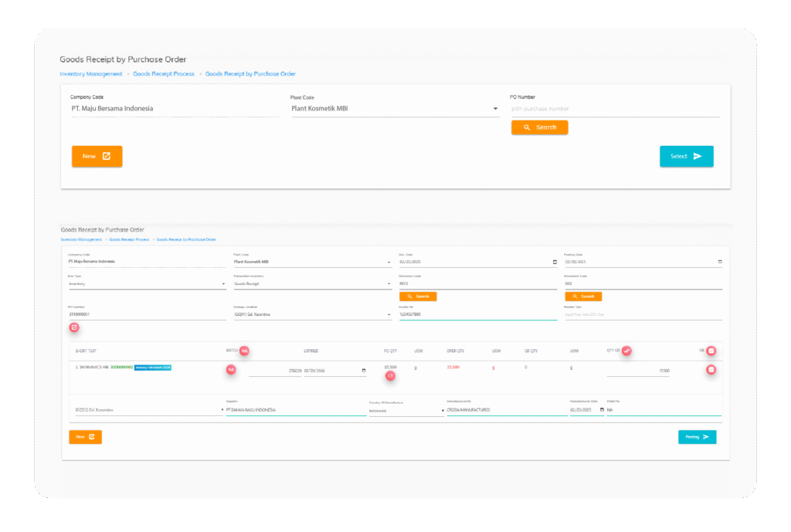Open the Posting Date calendar picker icon

click(x=720, y=262)
